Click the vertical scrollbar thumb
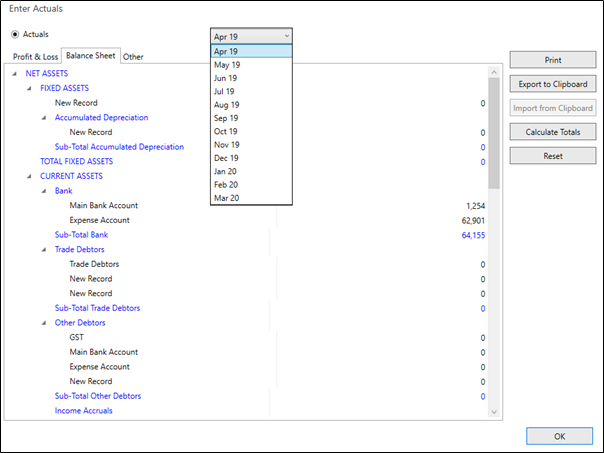This screenshot has width=604, height=453. (x=494, y=133)
